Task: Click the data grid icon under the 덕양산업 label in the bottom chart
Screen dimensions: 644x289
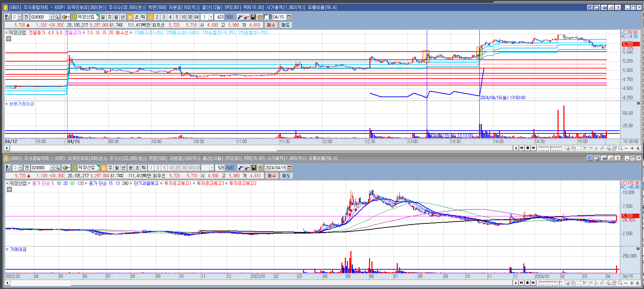Action: 9,189
